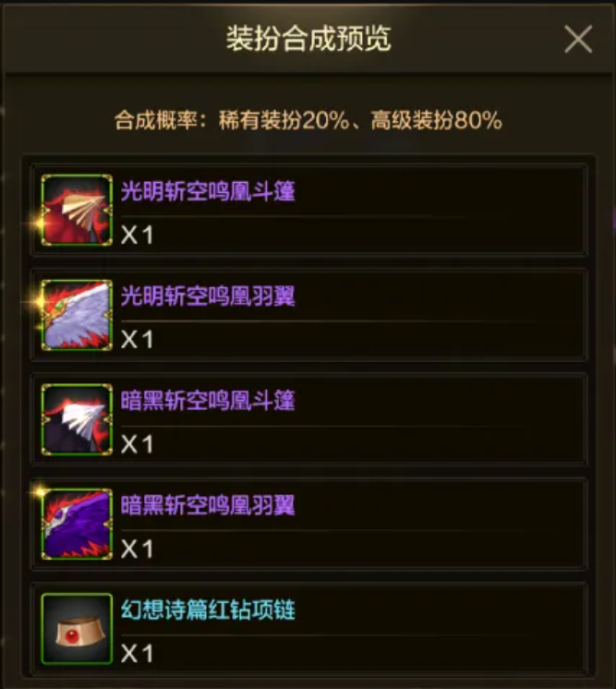616x689 pixels.
Task: Click the 装扮合成预览 title text
Action: click(x=308, y=39)
